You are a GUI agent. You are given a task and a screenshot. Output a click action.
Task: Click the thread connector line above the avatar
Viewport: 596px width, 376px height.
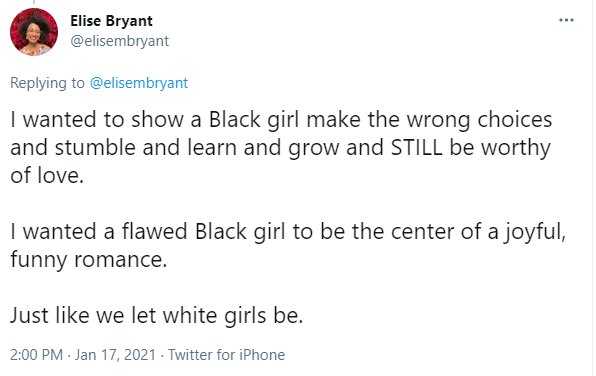[x=34, y=2]
